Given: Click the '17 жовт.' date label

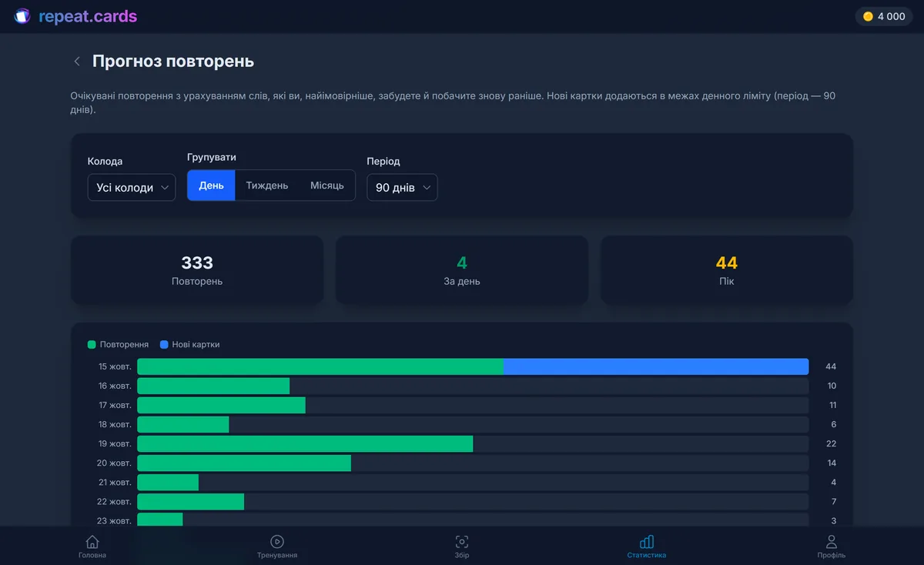Looking at the screenshot, I should tap(115, 405).
